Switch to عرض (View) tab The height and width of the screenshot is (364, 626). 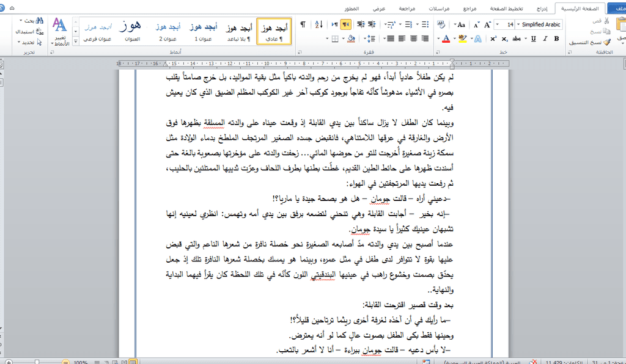click(x=379, y=9)
